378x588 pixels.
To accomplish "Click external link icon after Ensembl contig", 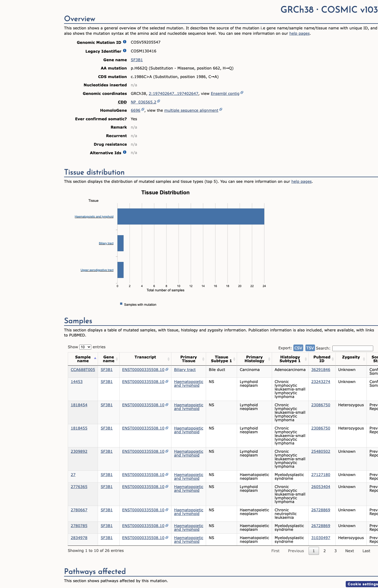I will (x=242, y=93).
